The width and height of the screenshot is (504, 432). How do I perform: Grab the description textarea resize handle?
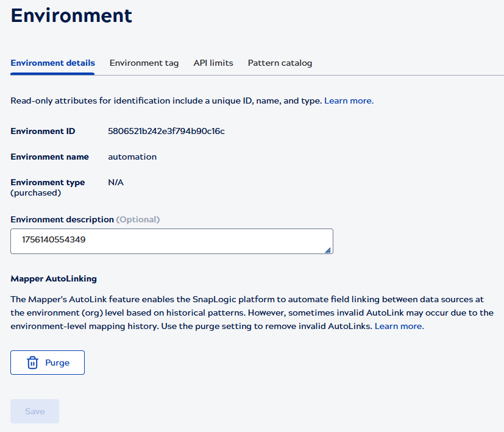(x=328, y=249)
